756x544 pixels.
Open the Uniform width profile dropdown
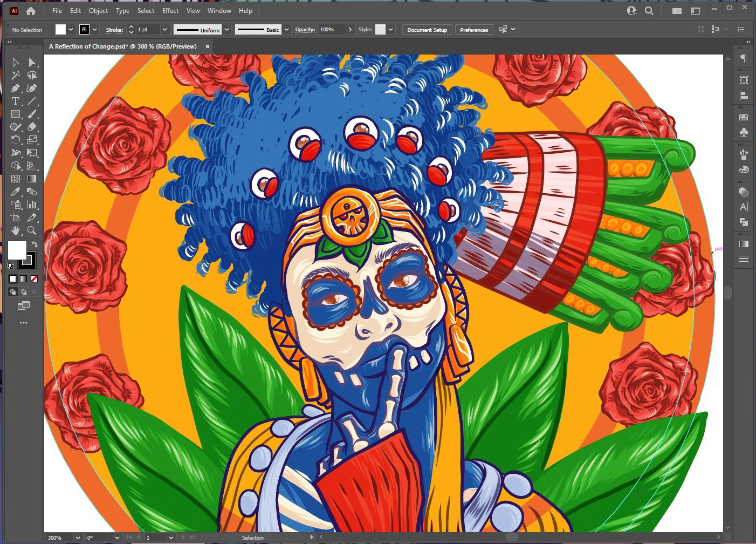227,30
